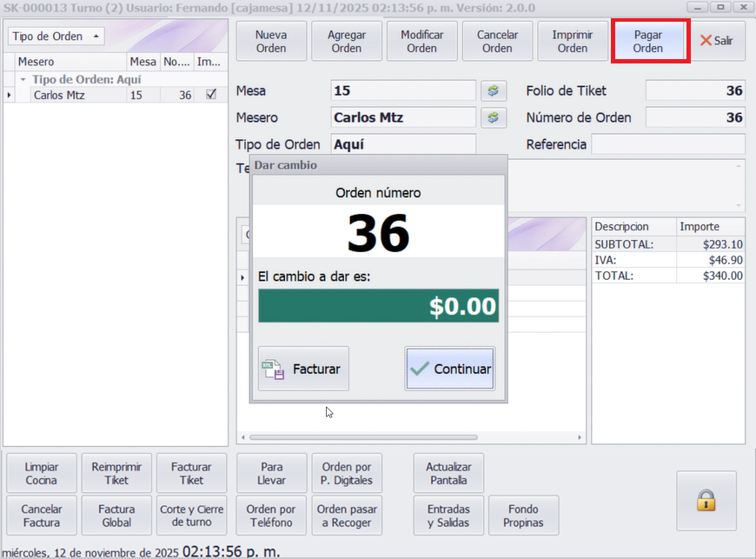Click the Facturar invoice icon in dialog
This screenshot has width=756, height=559.
[x=274, y=369]
